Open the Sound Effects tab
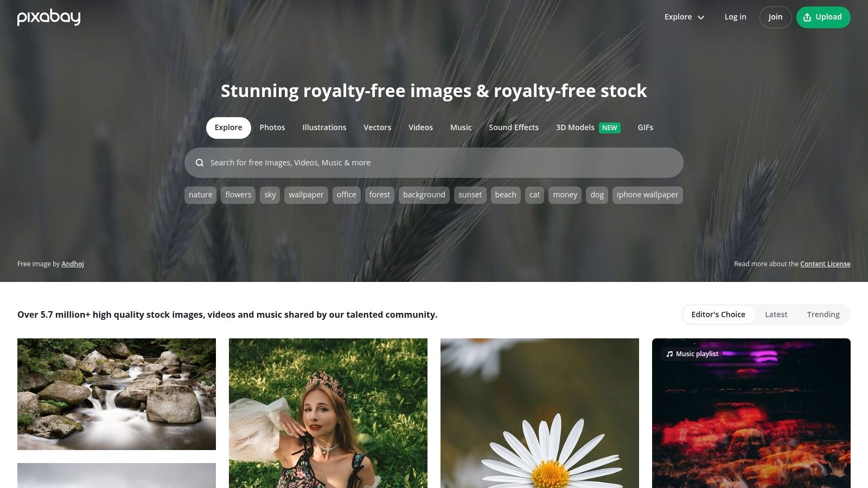The height and width of the screenshot is (488, 868). (x=514, y=127)
